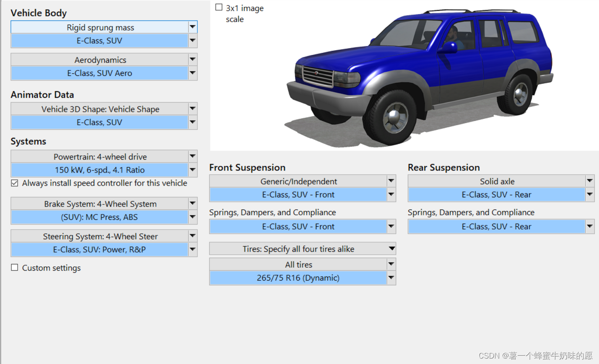Expand the All tires library dropdown arrow
Screen dimensions: 599x364
[391, 264]
